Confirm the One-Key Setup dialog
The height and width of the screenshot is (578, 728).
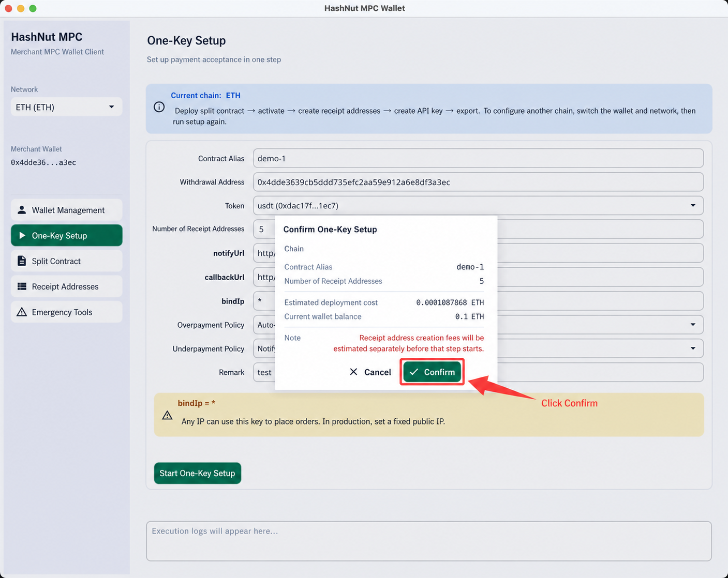pos(432,372)
